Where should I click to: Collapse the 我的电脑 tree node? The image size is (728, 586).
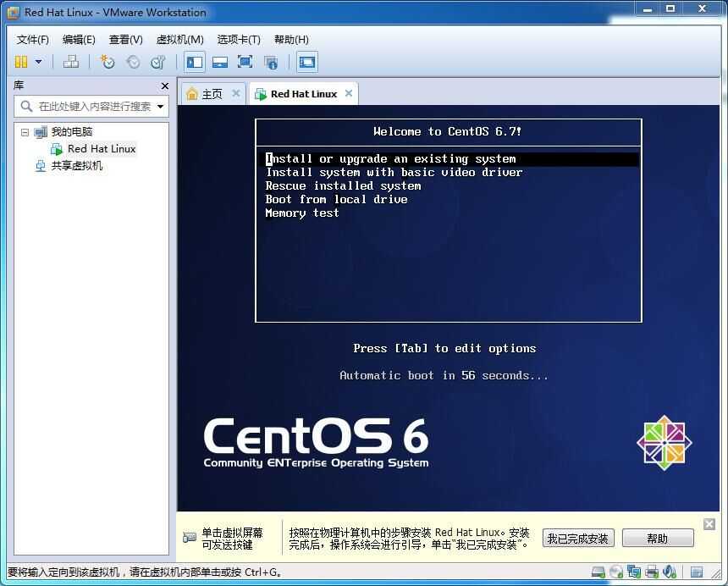(x=25, y=132)
